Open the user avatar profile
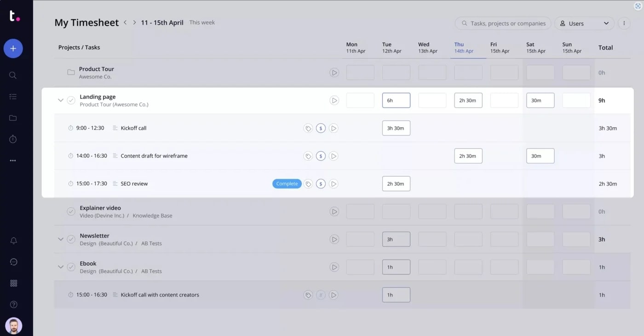The image size is (644, 336). point(13,326)
